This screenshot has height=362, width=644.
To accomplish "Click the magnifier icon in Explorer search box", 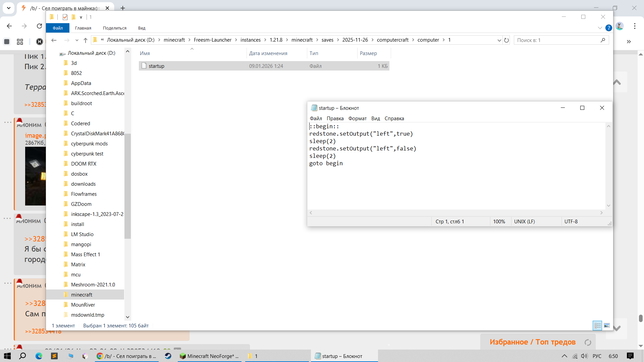I will [603, 40].
